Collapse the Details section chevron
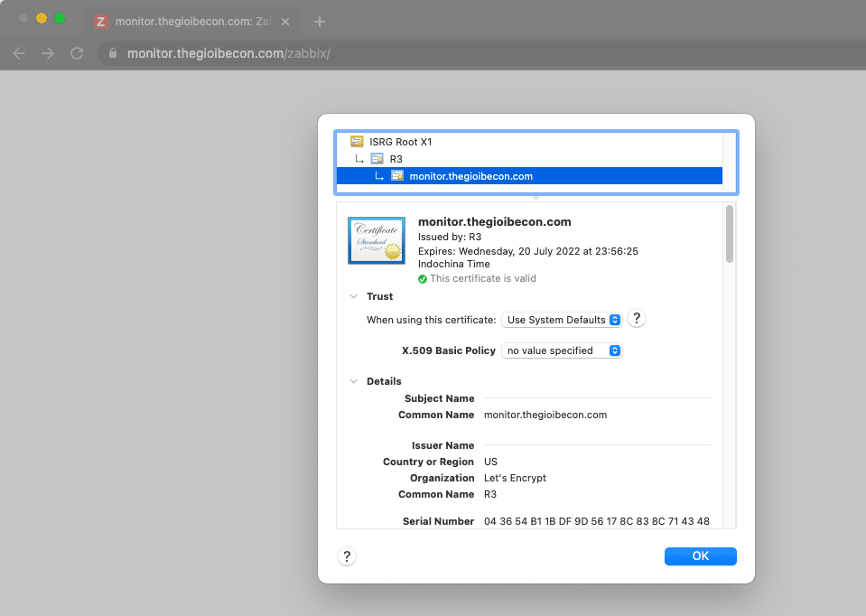Viewport: 866px width, 616px height. 353,381
